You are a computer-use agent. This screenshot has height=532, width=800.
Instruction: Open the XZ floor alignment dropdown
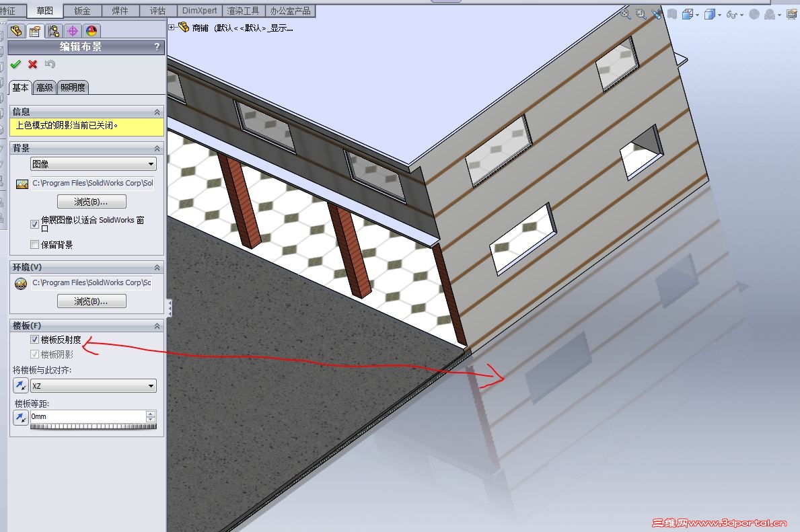pos(94,385)
